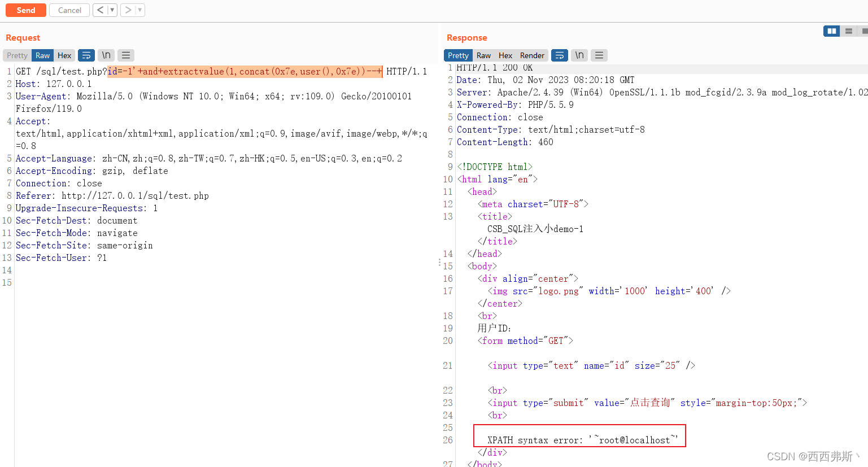Screen dimensions: 868x467
Task: Switch Request view to Raw tab
Action: (x=43, y=55)
